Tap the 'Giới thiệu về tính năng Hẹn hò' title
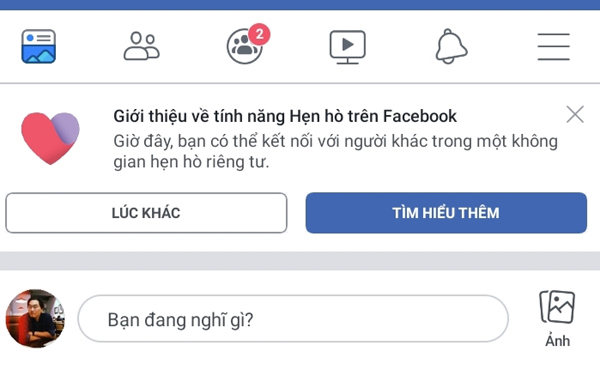600x365 pixels. (x=285, y=116)
